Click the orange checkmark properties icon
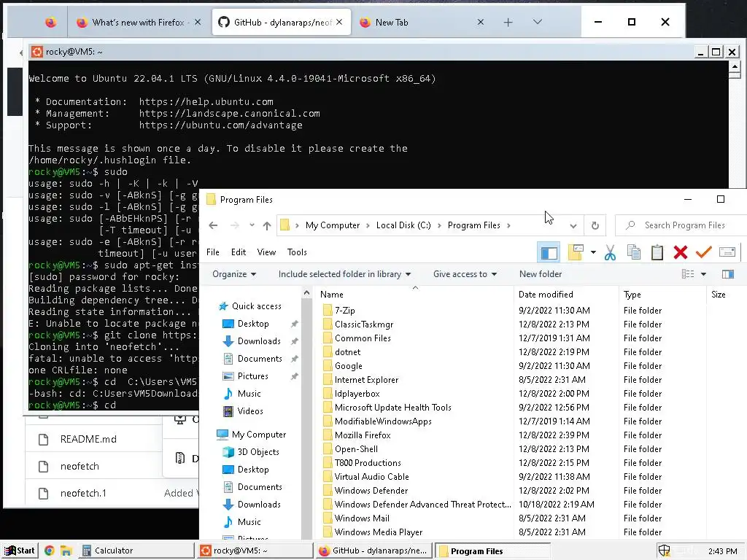Image resolution: width=747 pixels, height=560 pixels. coord(704,252)
